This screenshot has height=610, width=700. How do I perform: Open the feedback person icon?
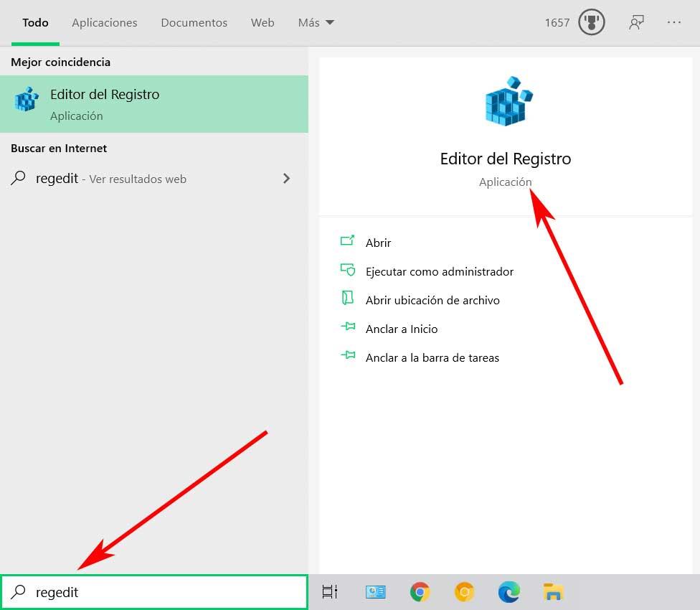pos(636,22)
